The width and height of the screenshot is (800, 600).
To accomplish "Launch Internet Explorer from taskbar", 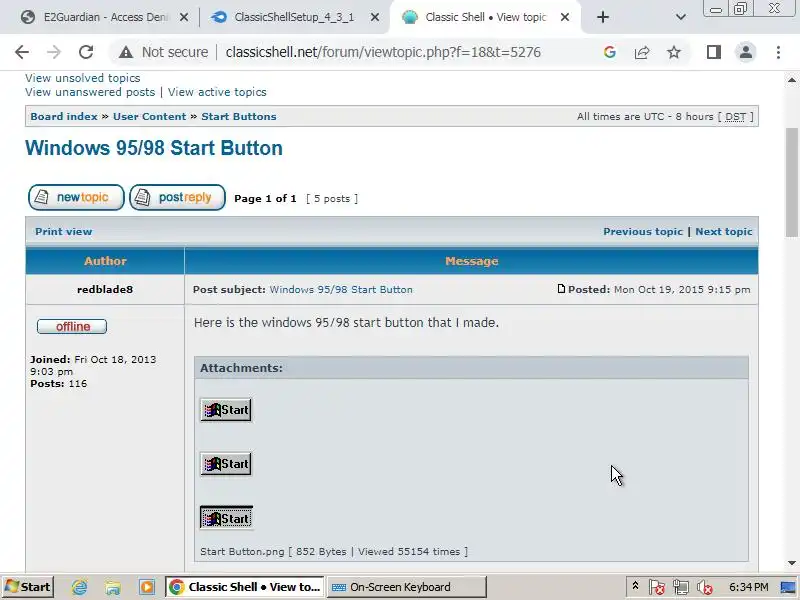I will pos(80,587).
